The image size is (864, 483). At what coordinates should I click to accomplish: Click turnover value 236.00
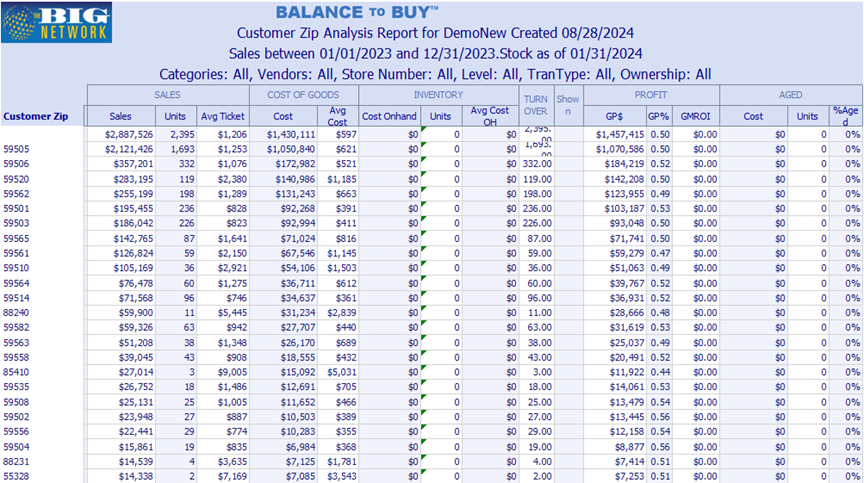tap(537, 209)
